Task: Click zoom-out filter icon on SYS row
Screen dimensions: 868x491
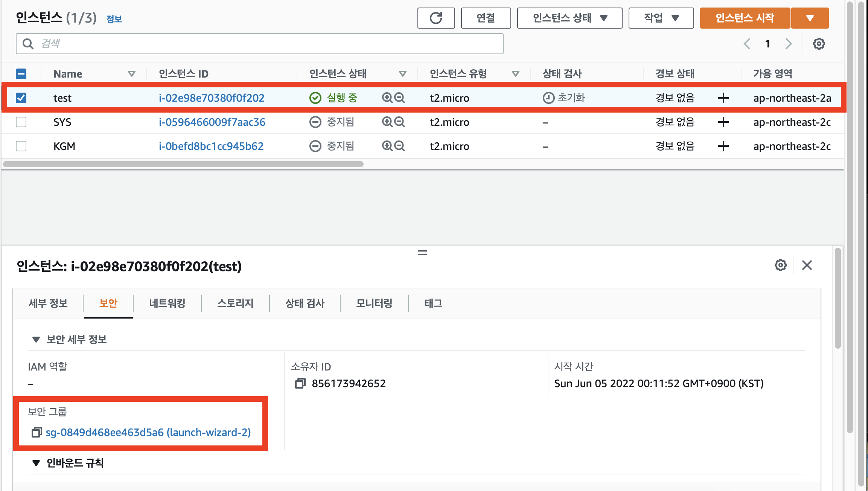Action: tap(399, 122)
